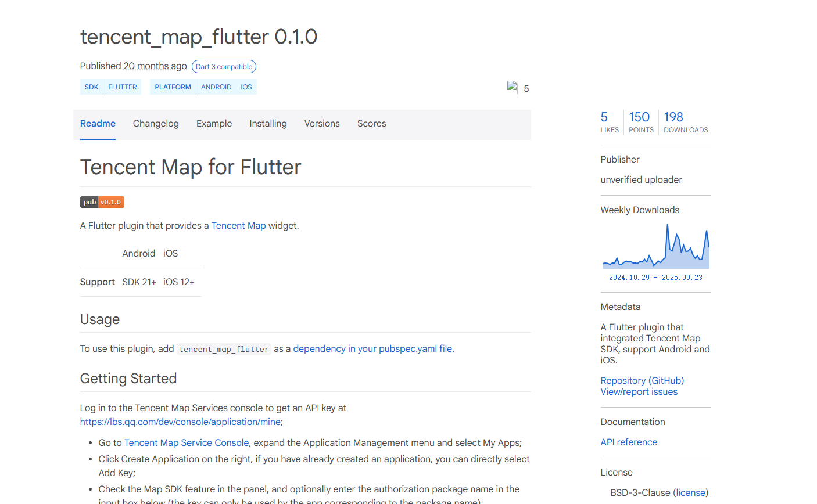
Task: Open the Installing tab
Action: 268,124
